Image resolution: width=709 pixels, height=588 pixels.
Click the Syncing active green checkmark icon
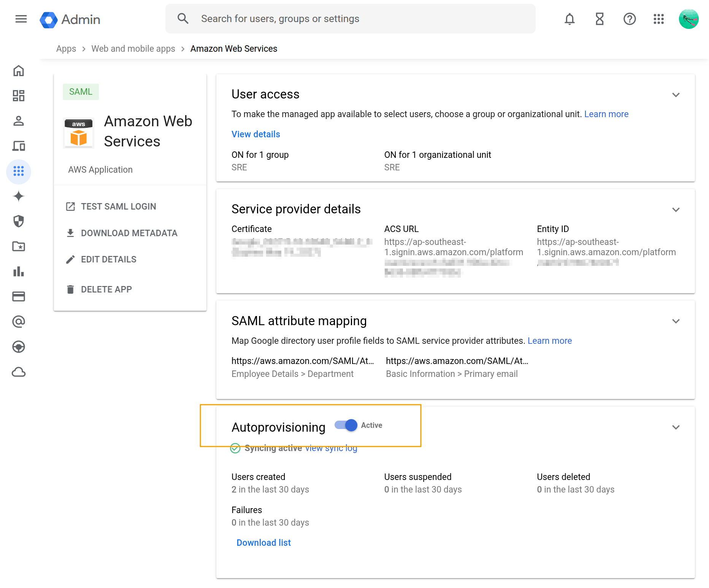click(235, 448)
